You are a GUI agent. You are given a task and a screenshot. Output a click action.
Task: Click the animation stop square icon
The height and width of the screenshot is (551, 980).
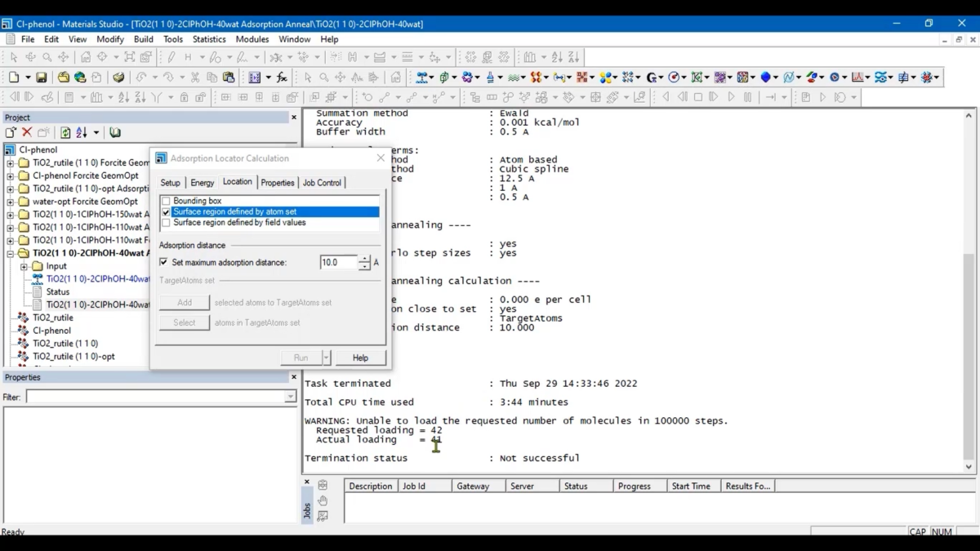click(x=698, y=97)
